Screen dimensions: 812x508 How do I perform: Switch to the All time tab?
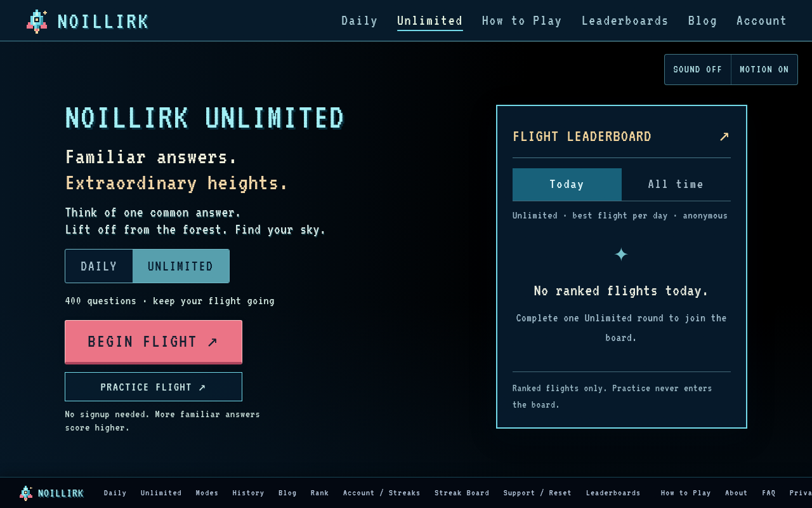(676, 184)
